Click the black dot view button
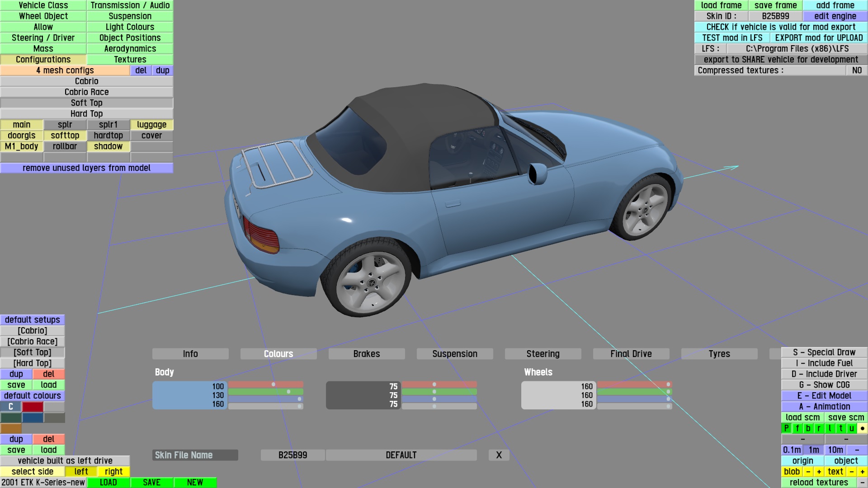 pos(862,428)
